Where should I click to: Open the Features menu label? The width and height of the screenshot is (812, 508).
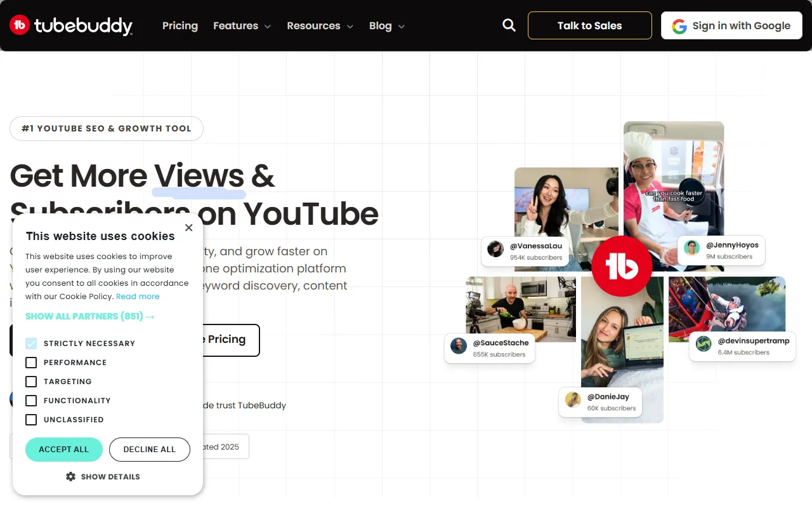click(x=235, y=26)
